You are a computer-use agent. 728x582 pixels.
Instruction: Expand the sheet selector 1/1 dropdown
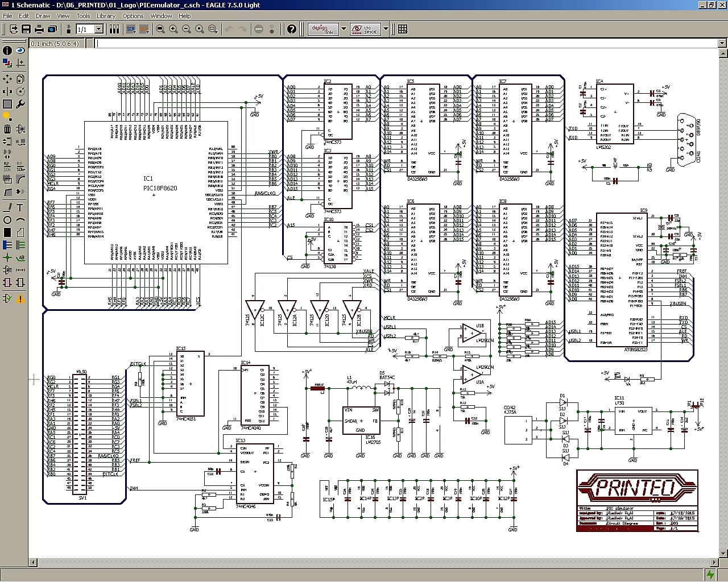pyautogui.click(x=100, y=29)
